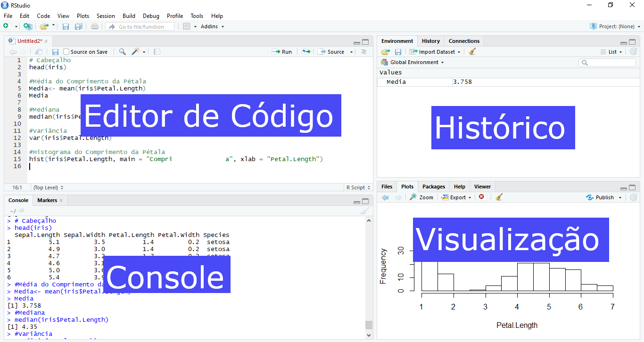Remove current plot with red X icon
Screen dimensions: 644x342
[x=481, y=197]
